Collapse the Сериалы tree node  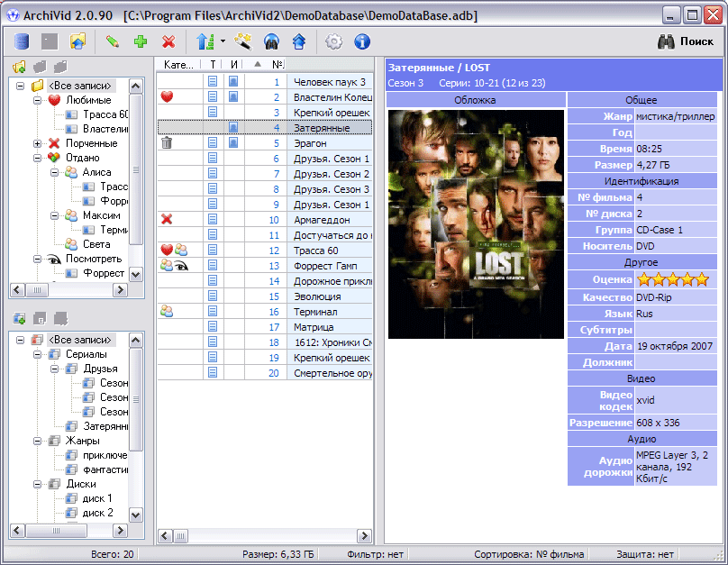click(37, 354)
